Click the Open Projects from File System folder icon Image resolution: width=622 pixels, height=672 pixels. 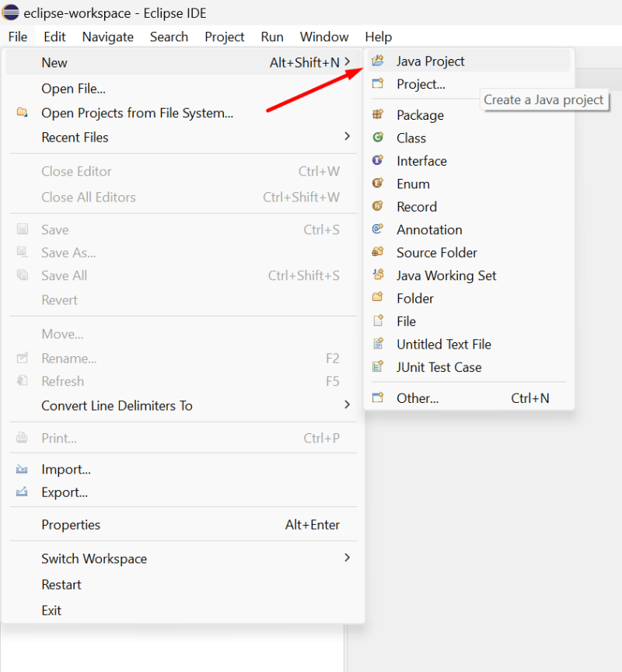pos(22,112)
